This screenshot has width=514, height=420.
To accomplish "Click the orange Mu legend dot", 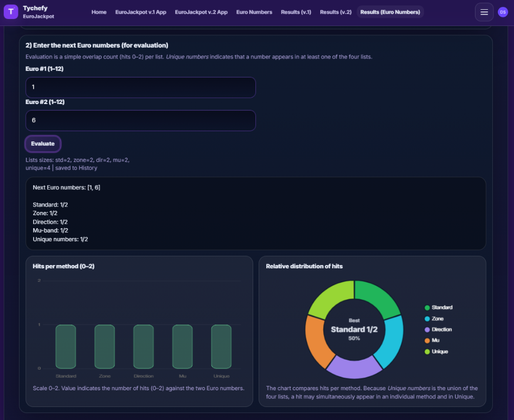I will (427, 341).
